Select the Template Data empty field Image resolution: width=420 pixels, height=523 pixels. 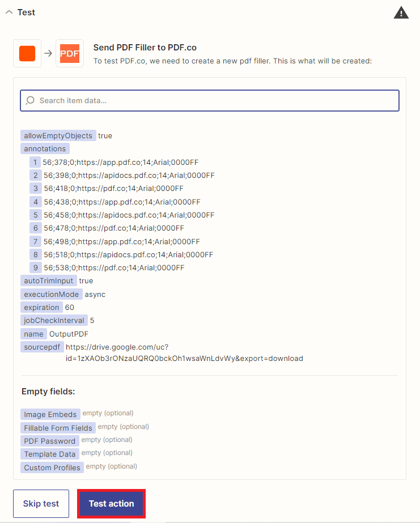(x=50, y=454)
